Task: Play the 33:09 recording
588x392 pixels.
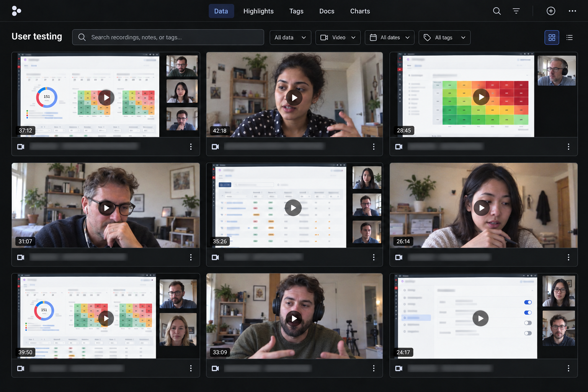Action: click(x=294, y=318)
